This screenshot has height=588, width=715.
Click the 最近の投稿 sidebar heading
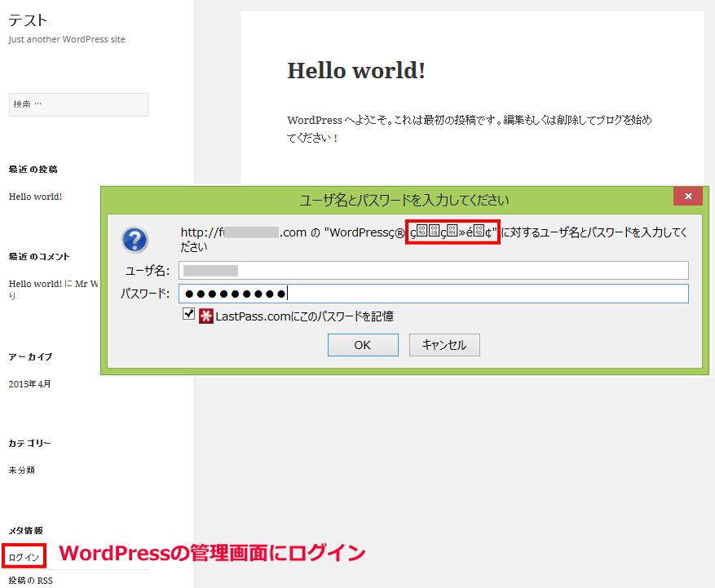(x=33, y=170)
